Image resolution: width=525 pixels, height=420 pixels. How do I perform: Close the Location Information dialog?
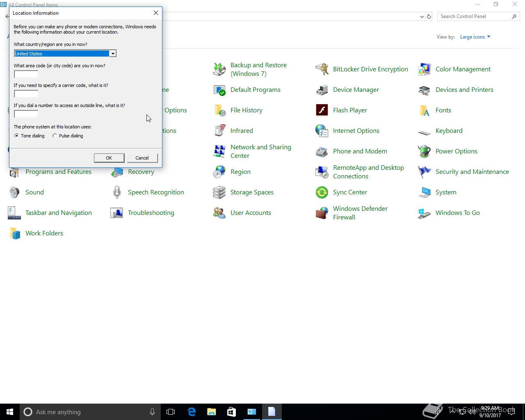(x=155, y=13)
